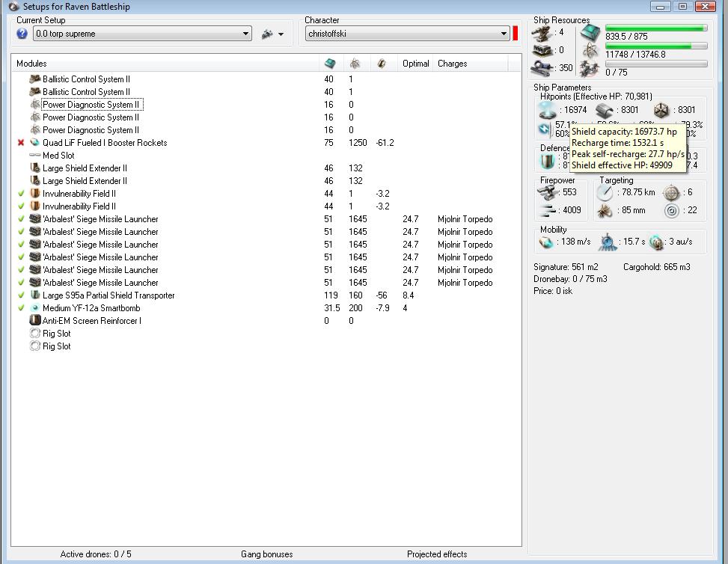Toggle the green check on Large S95a Transporter

[x=21, y=295]
